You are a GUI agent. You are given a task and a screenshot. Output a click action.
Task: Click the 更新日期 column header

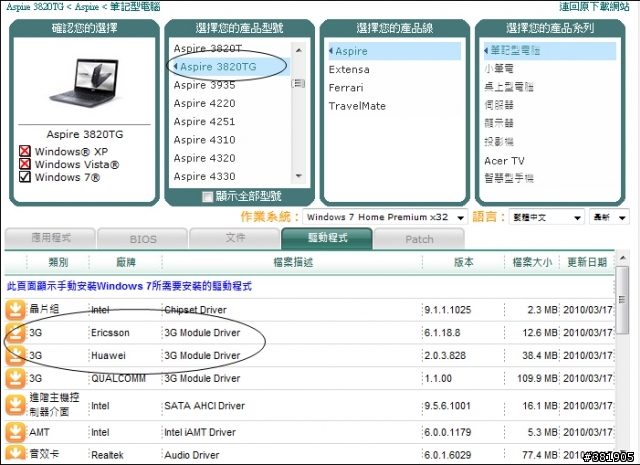587,262
